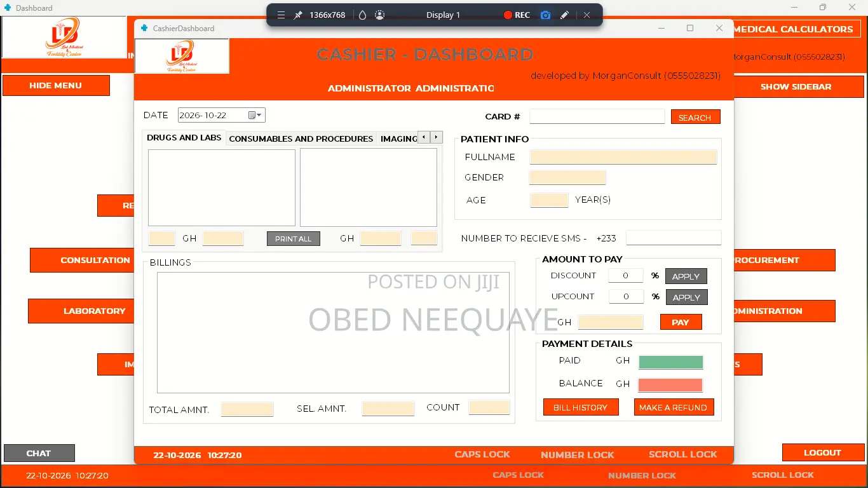Open the pencil annotation tool
This screenshot has width=868, height=488.
pyautogui.click(x=564, y=15)
